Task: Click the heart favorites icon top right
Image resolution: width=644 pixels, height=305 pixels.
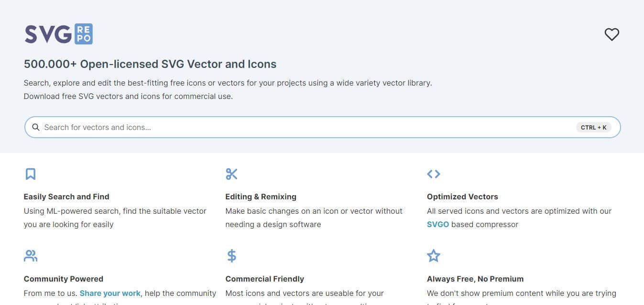Action: 611,34
